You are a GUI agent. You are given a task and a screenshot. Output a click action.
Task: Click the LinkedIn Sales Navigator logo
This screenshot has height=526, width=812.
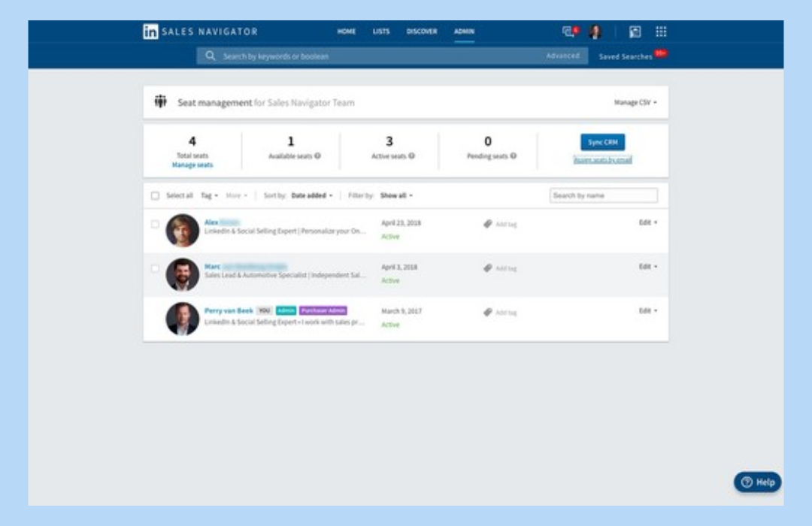click(201, 32)
